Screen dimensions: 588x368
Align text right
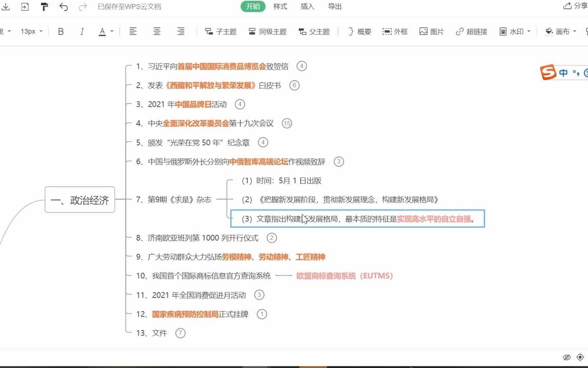[181, 31]
